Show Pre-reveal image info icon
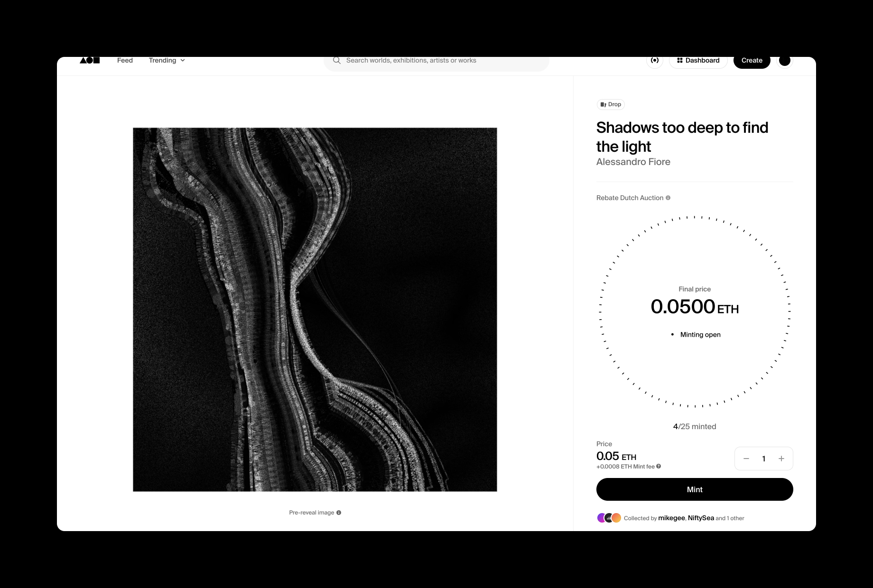The width and height of the screenshot is (873, 588). [x=339, y=513]
